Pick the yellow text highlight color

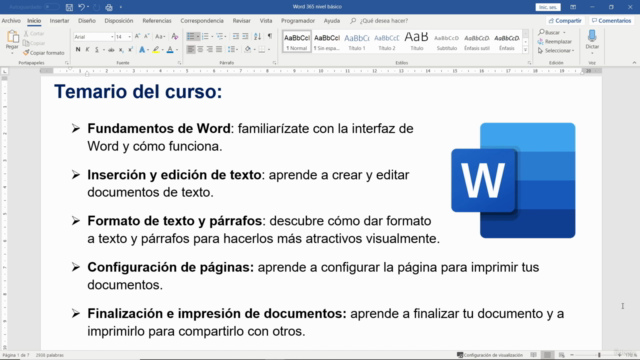(156, 50)
